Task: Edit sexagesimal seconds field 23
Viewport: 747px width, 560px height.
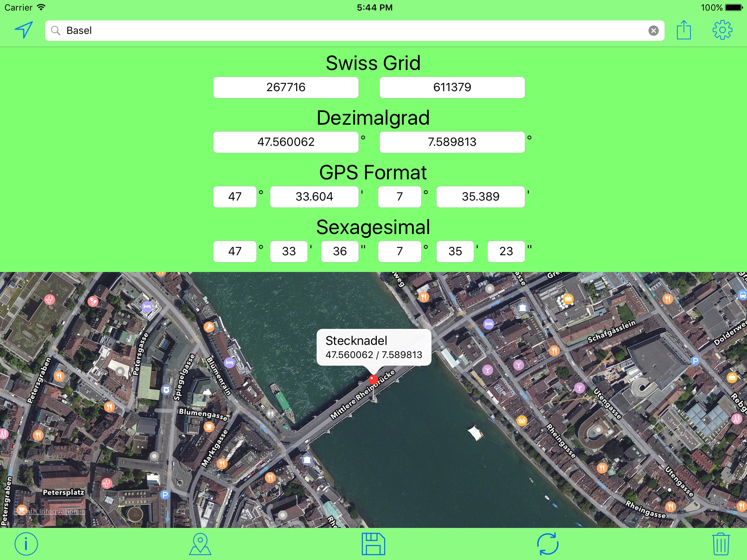Action: click(x=506, y=252)
